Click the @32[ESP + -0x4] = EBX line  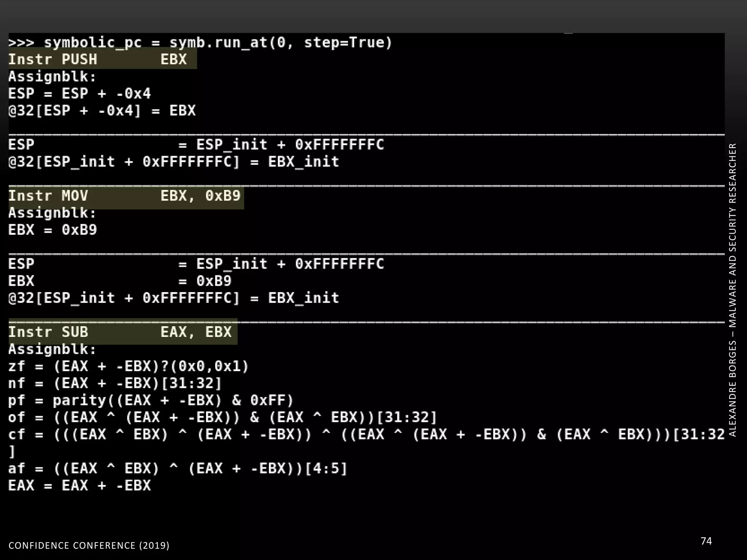102,111
